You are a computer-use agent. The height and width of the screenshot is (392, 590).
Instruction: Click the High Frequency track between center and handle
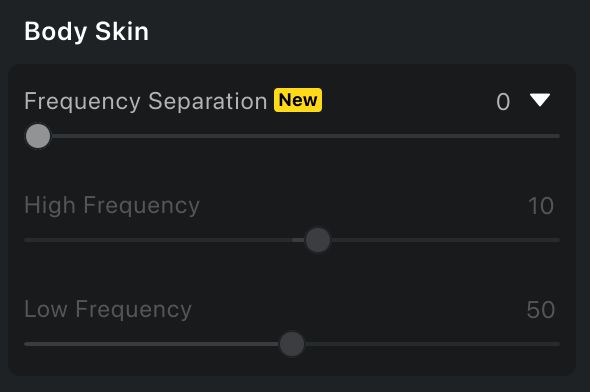(298, 240)
